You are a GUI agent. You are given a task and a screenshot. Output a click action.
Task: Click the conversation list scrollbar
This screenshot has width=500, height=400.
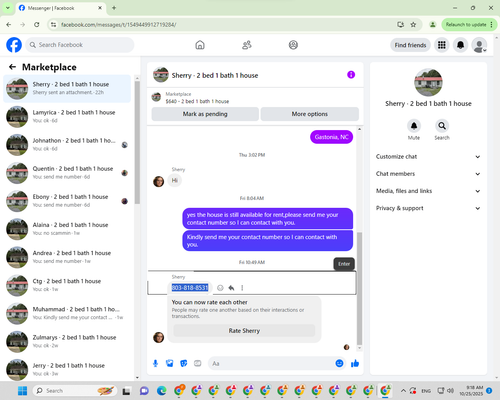137,142
